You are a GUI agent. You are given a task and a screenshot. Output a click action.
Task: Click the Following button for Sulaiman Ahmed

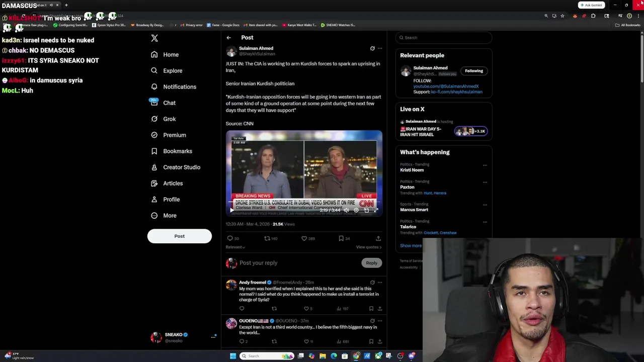pyautogui.click(x=474, y=71)
